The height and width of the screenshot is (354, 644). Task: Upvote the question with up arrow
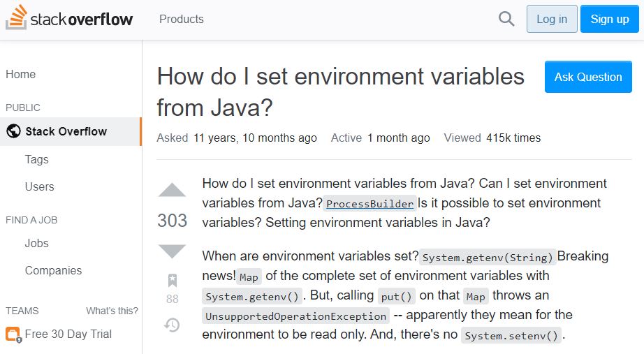172,190
